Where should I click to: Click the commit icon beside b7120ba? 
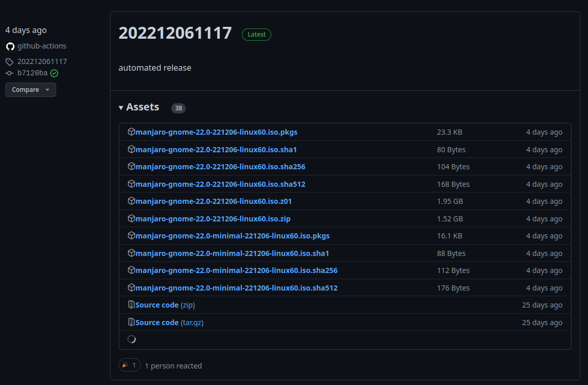pyautogui.click(x=9, y=73)
